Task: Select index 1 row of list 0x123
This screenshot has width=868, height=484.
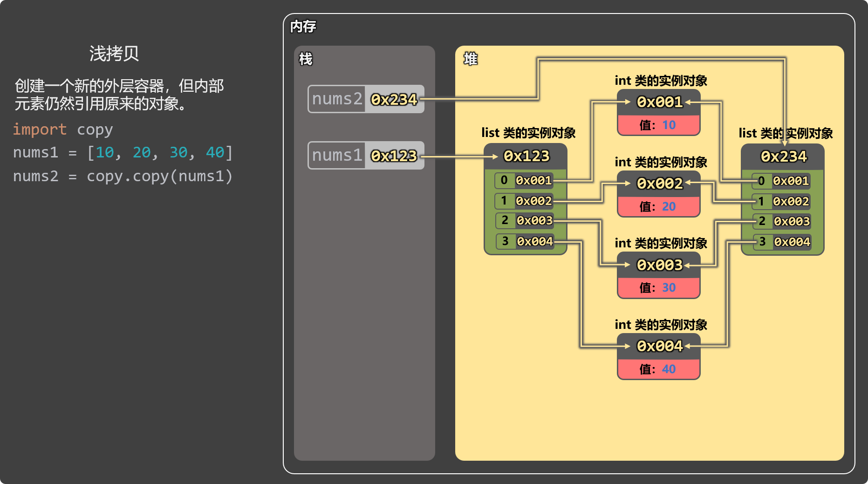Action: click(524, 201)
